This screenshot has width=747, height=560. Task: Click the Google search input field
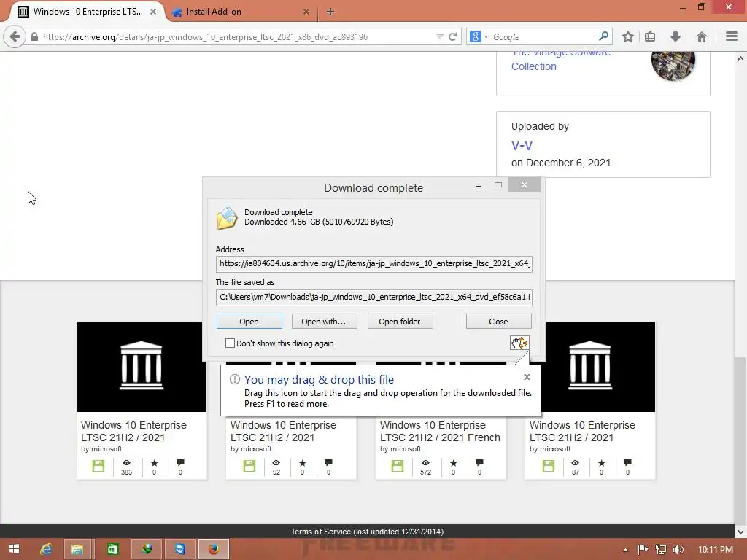[543, 36]
